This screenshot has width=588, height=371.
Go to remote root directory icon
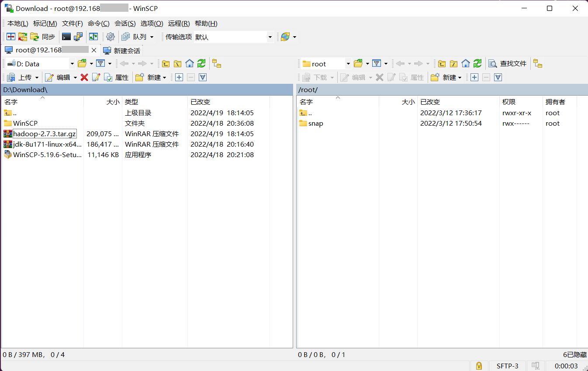453,64
